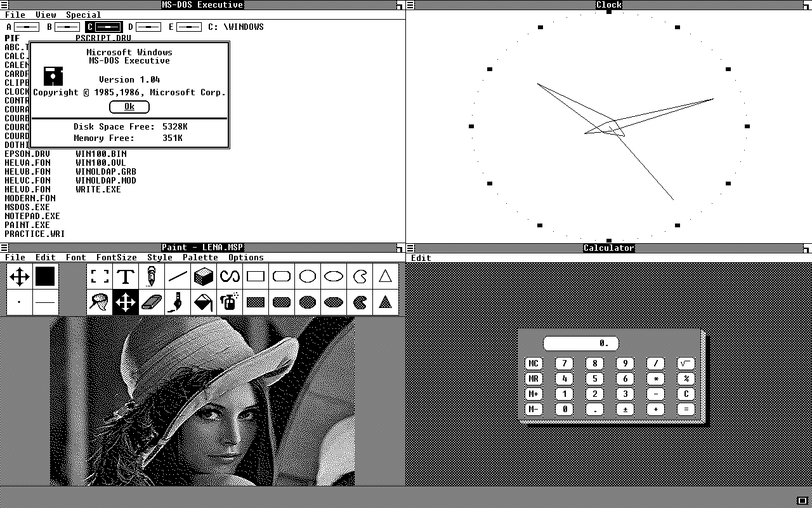Viewport: 812px width, 508px height.
Task: Click the MC key on Calculator
Action: click(534, 364)
